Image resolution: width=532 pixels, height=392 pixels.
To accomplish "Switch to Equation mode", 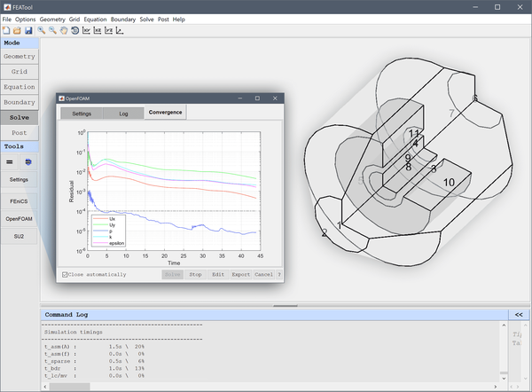I will (20, 87).
